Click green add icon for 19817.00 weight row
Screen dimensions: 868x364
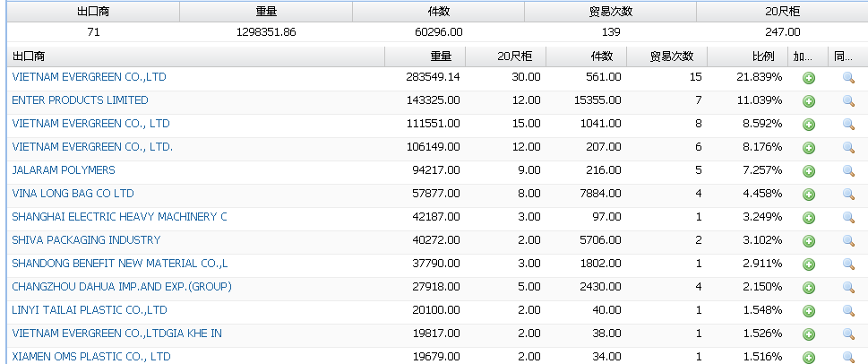pyautogui.click(x=809, y=334)
